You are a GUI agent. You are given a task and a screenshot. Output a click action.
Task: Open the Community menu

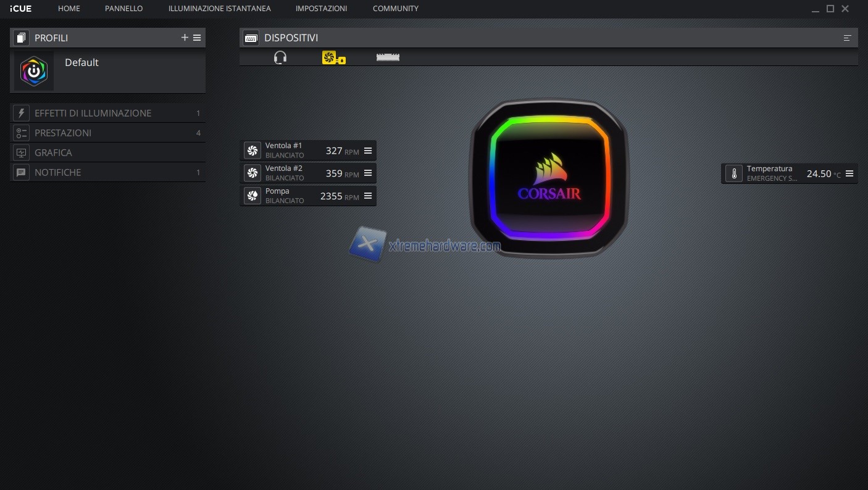pyautogui.click(x=395, y=9)
